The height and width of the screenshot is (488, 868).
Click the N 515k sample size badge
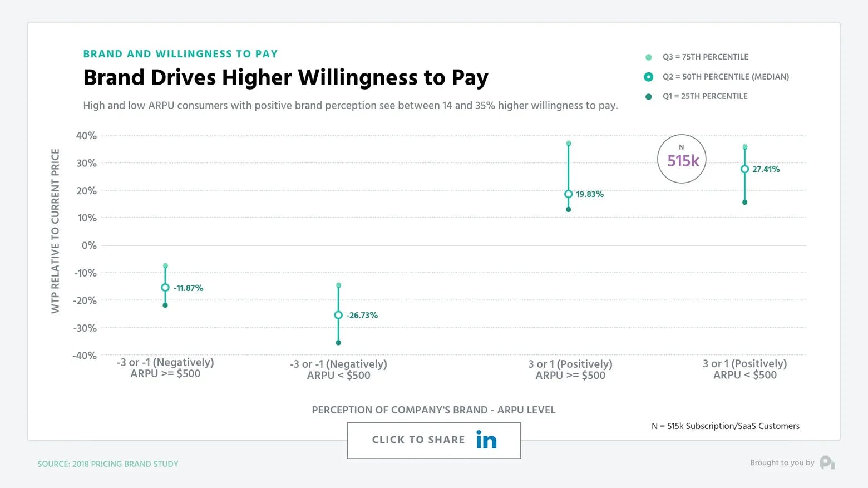pos(682,159)
